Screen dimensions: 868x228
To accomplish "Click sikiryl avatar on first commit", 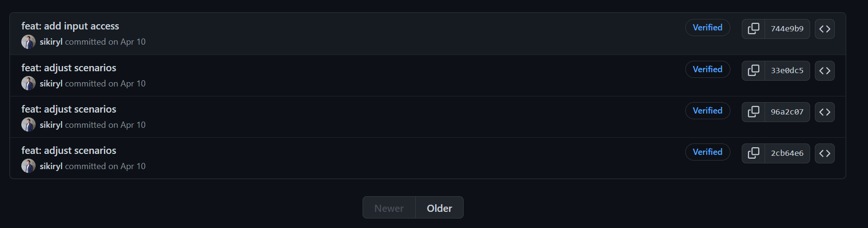I will click(28, 42).
